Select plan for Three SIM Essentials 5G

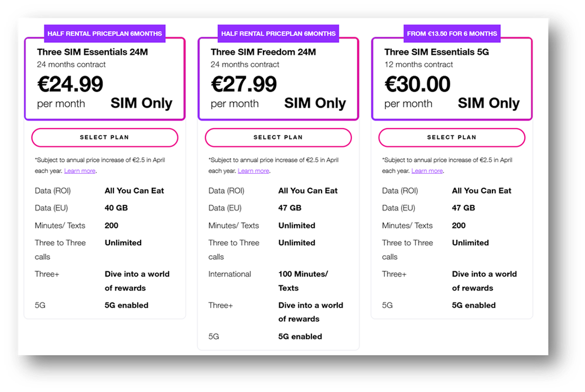(x=451, y=137)
